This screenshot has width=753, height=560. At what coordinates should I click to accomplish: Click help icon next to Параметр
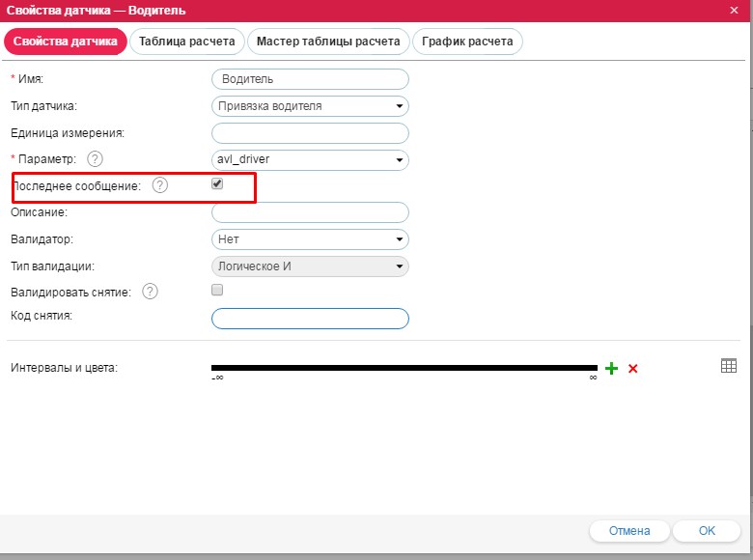tap(95, 159)
